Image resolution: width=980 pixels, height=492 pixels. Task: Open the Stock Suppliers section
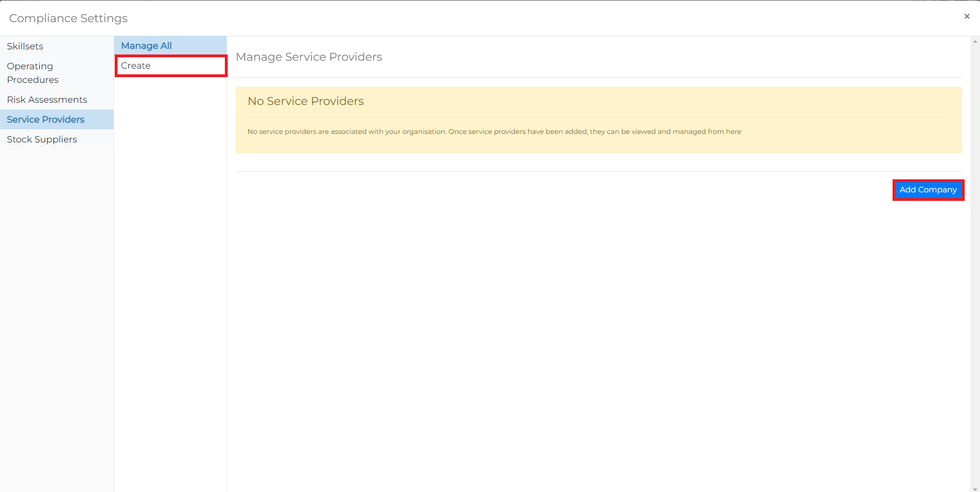[x=42, y=140]
